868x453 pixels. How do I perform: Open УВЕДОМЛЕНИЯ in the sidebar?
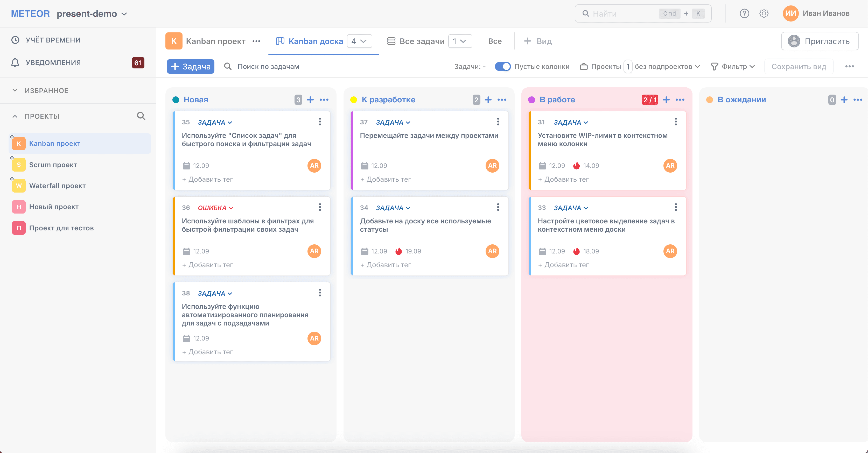(x=53, y=63)
